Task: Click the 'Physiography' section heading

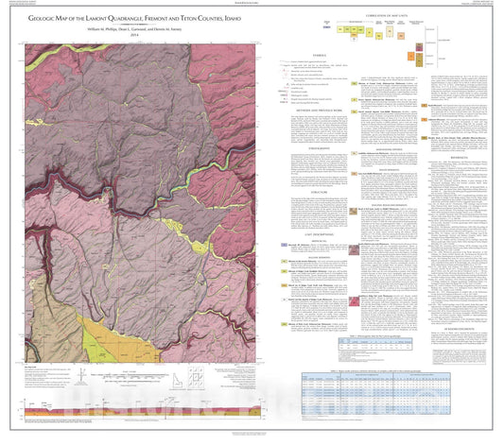Action: [x=320, y=148]
